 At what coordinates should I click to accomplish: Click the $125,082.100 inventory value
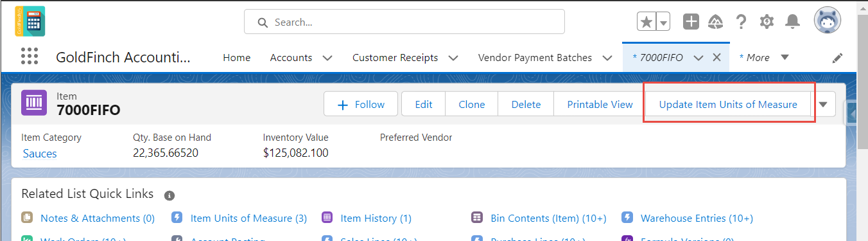[x=296, y=154]
